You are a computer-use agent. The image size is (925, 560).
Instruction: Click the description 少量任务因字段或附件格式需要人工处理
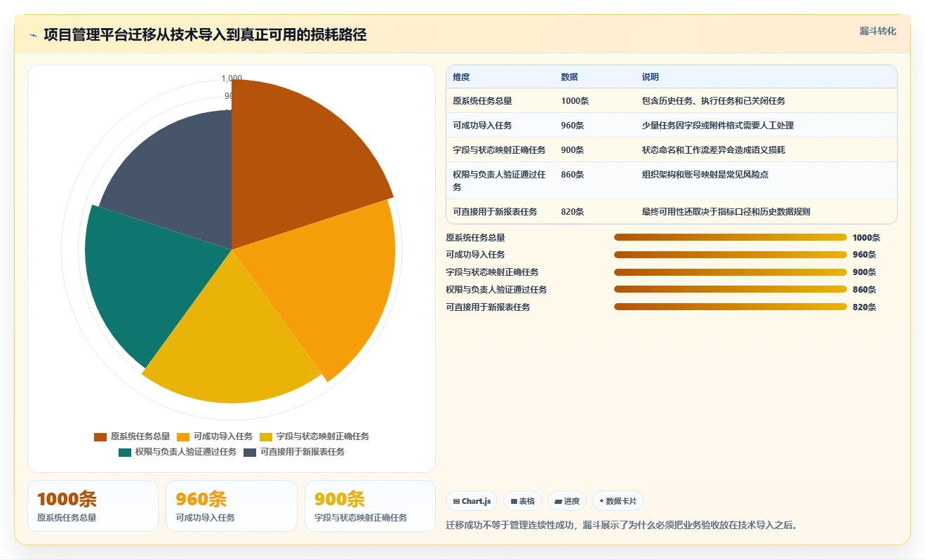717,126
